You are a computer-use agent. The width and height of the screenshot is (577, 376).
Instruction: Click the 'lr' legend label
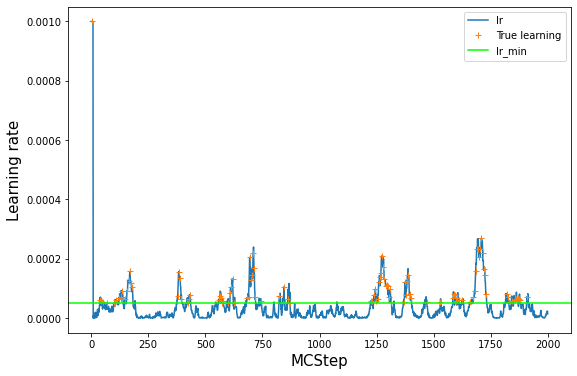point(499,20)
